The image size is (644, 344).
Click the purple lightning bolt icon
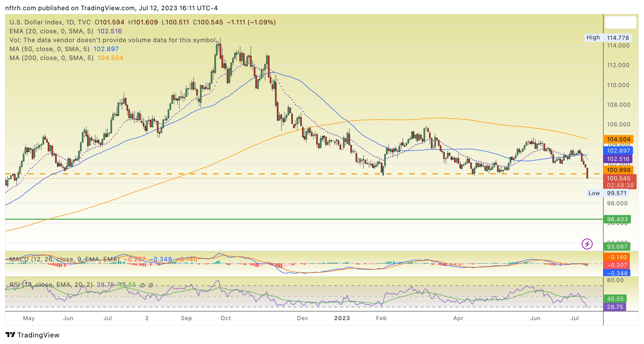[x=587, y=244]
